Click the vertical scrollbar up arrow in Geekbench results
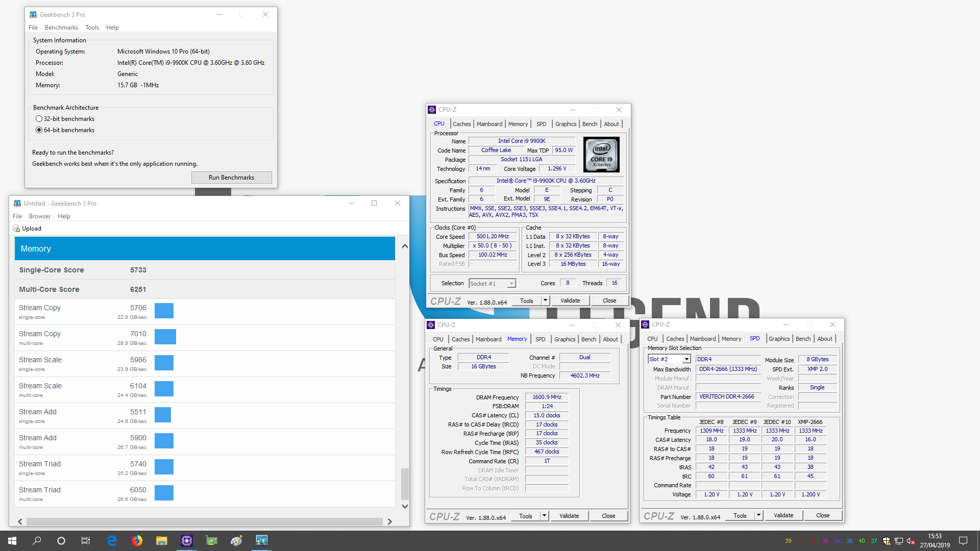The image size is (980, 551). pos(405,246)
